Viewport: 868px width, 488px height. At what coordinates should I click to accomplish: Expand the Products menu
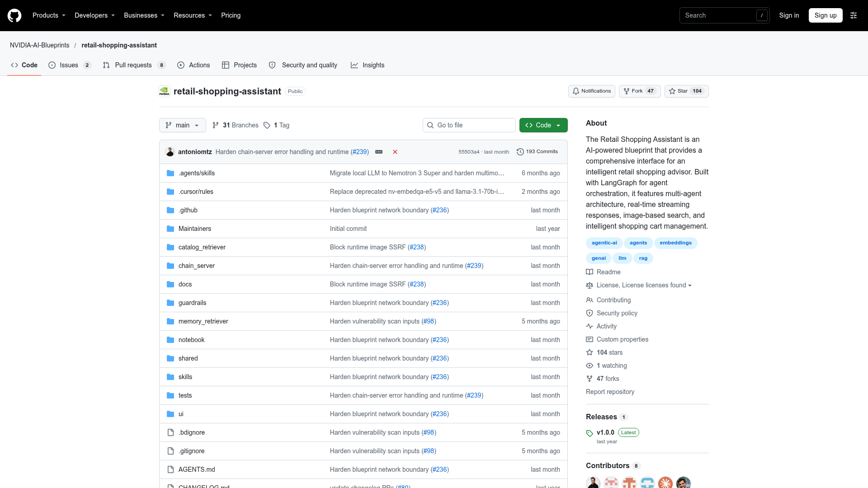tap(49, 15)
